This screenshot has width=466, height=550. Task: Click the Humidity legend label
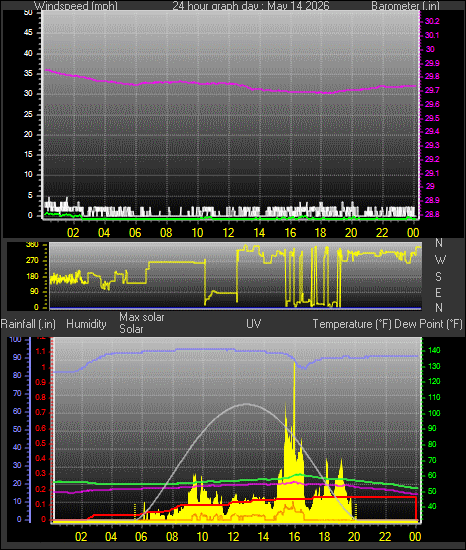tap(86, 324)
